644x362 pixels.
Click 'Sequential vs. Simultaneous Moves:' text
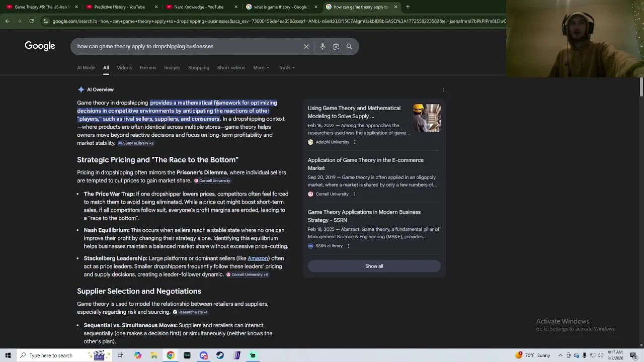131,325
